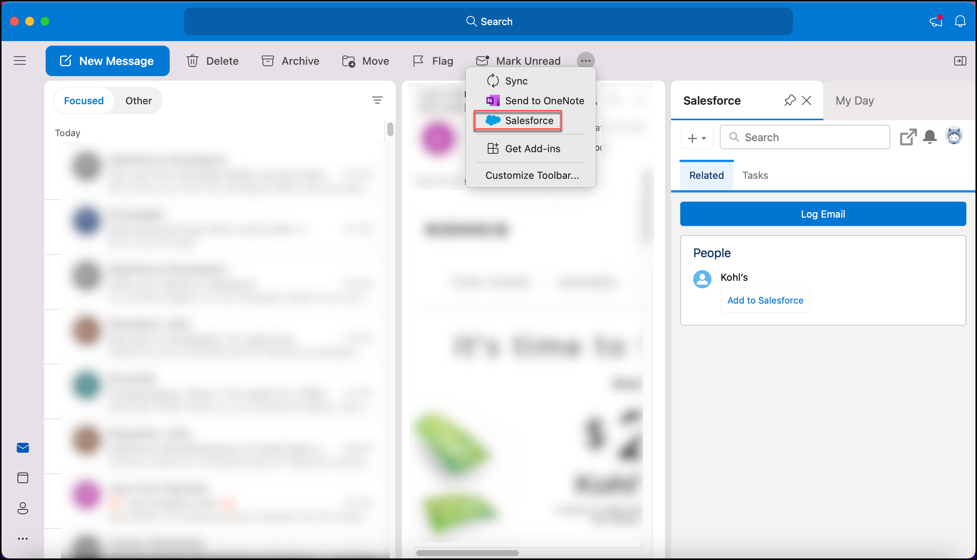Click the top Search bar
This screenshot has height=560, width=977.
(x=488, y=21)
